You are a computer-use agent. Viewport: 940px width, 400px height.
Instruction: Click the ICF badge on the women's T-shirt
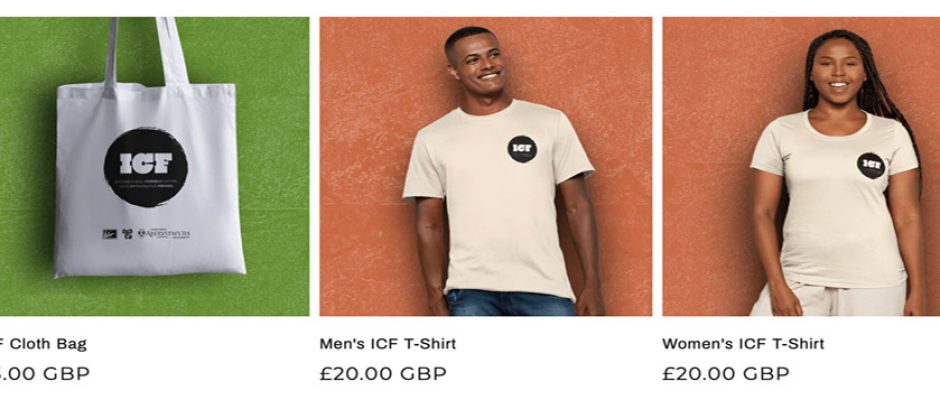[x=871, y=166]
